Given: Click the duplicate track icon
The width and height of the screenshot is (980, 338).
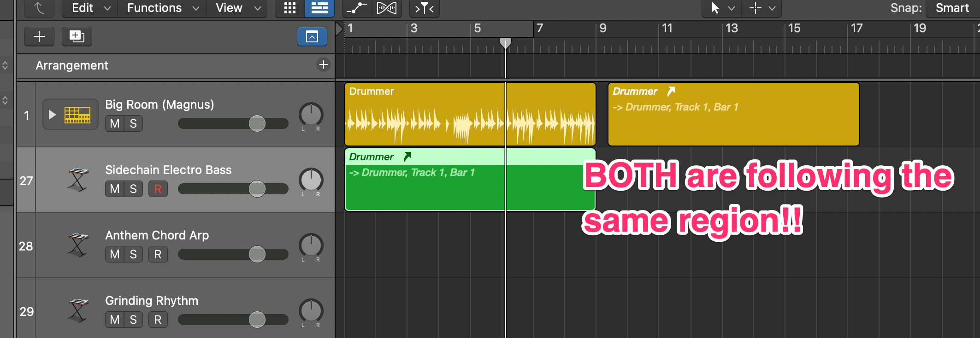Looking at the screenshot, I should 77,36.
